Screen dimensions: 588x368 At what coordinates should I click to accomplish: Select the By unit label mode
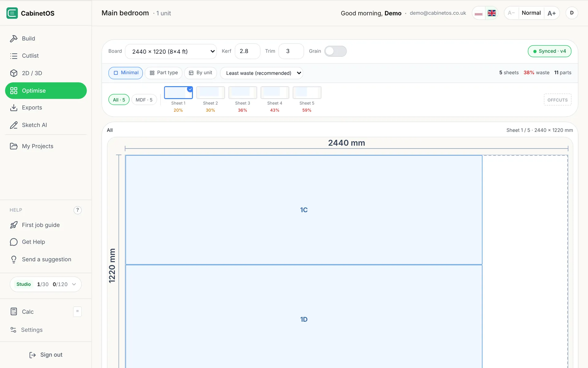click(201, 73)
